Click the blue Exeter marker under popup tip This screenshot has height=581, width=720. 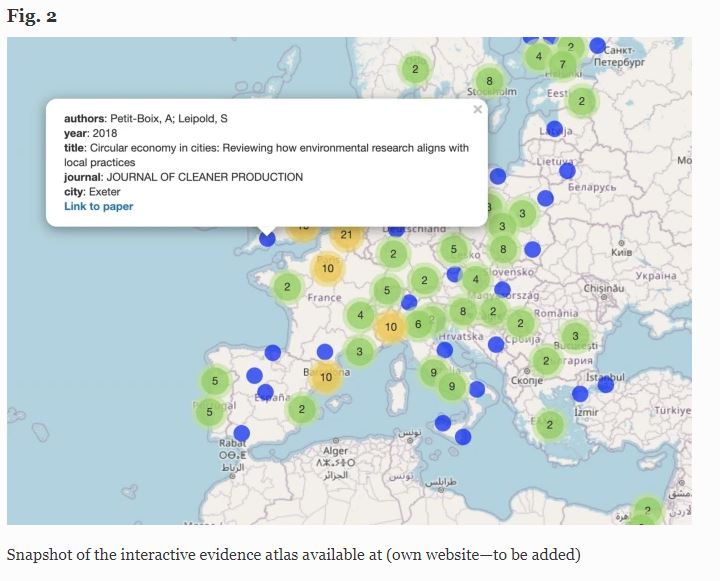pyautogui.click(x=267, y=239)
